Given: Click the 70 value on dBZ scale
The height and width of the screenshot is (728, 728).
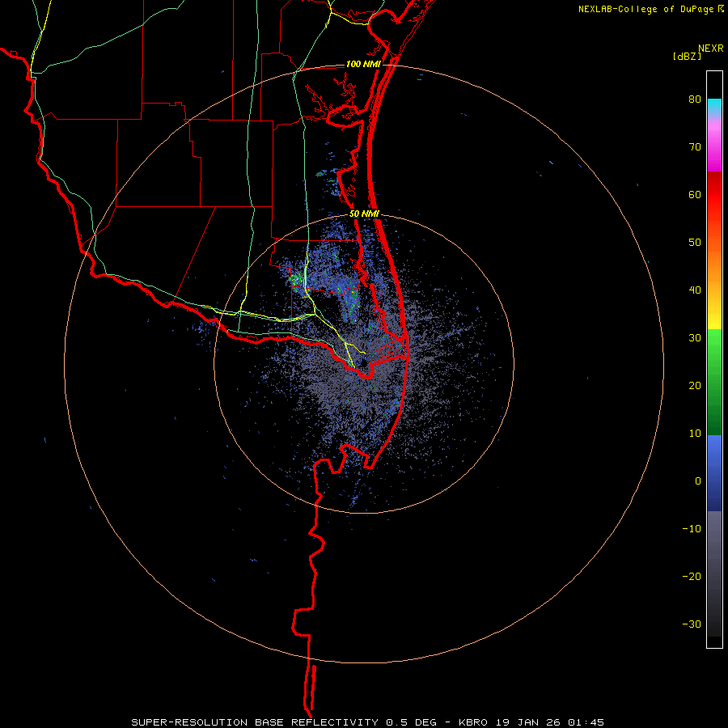Looking at the screenshot, I should tap(695, 147).
